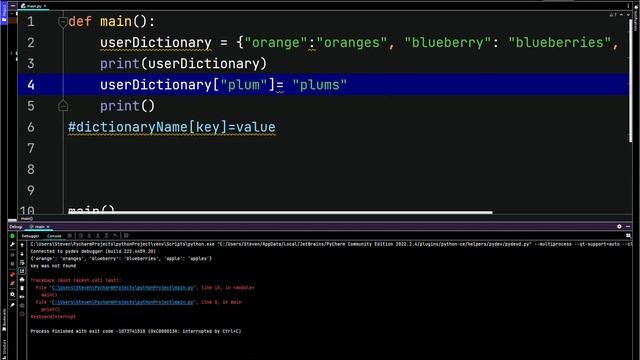Collapse the def main() code fold
The width and height of the screenshot is (640, 360).
(x=62, y=22)
